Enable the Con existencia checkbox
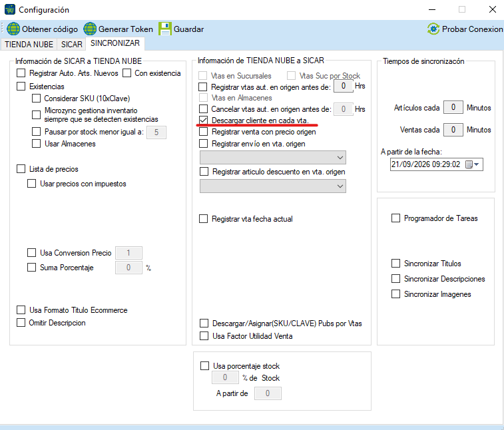Image resolution: width=504 pixels, height=430 pixels. tap(127, 73)
